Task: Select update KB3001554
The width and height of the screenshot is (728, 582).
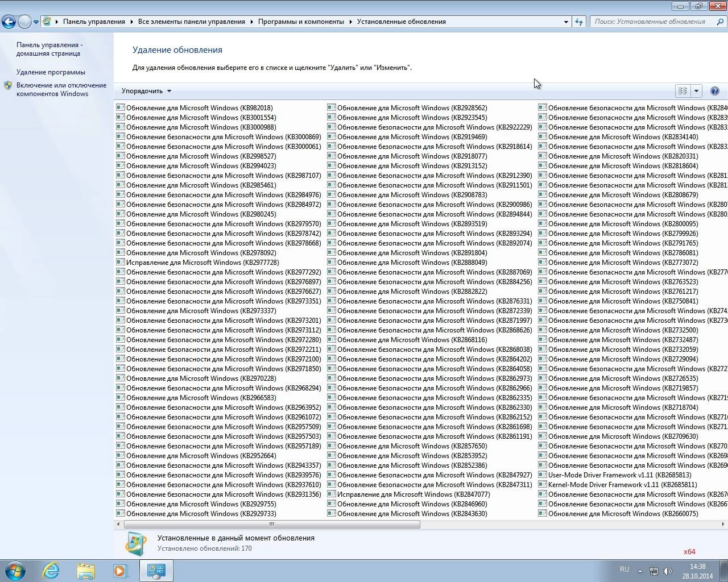Action: click(196, 117)
